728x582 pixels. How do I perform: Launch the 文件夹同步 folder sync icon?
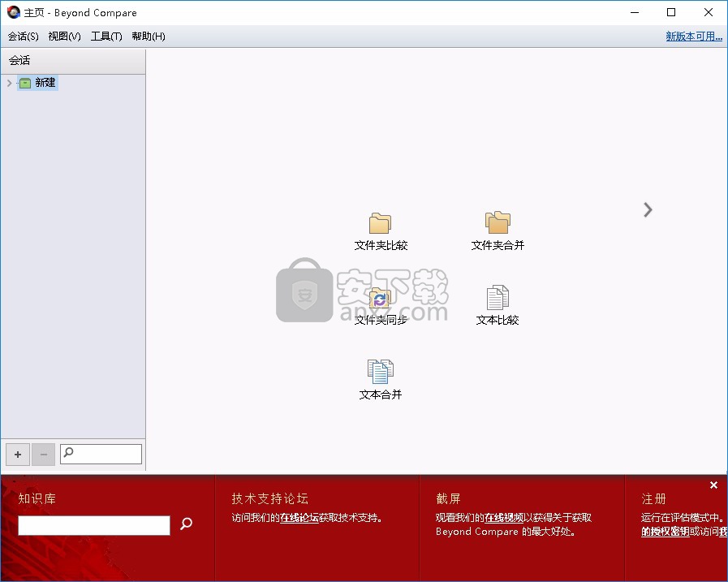click(381, 298)
